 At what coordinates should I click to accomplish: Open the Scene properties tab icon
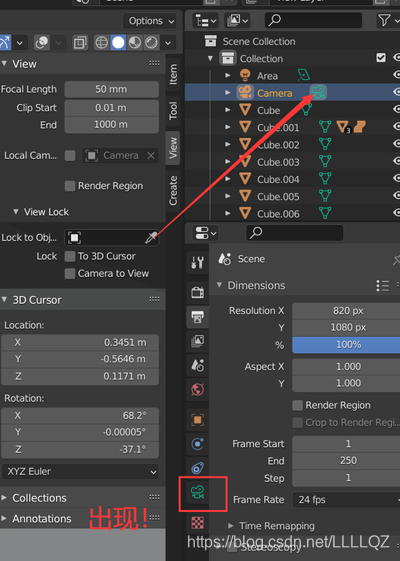coord(197,365)
